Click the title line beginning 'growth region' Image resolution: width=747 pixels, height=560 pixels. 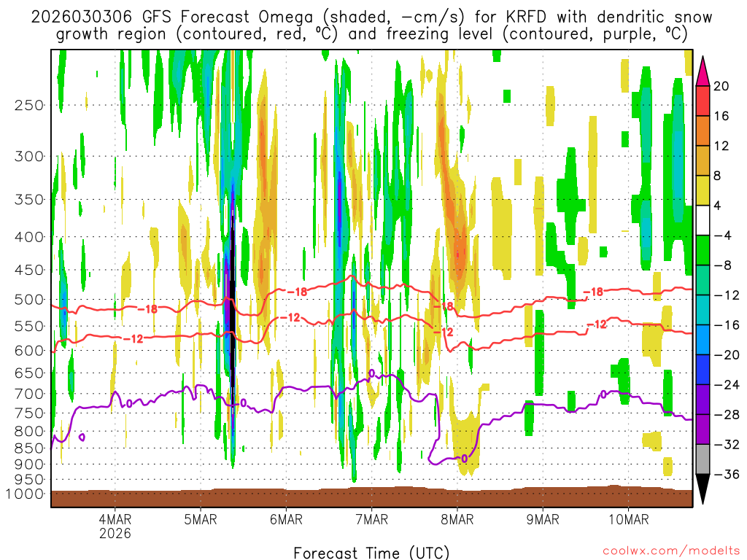[371, 34]
